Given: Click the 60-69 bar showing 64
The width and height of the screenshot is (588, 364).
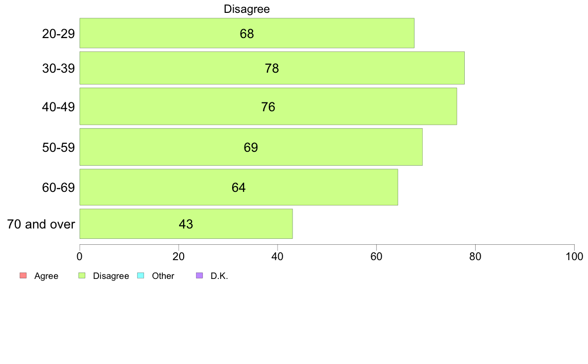Looking at the screenshot, I should 239,187.
